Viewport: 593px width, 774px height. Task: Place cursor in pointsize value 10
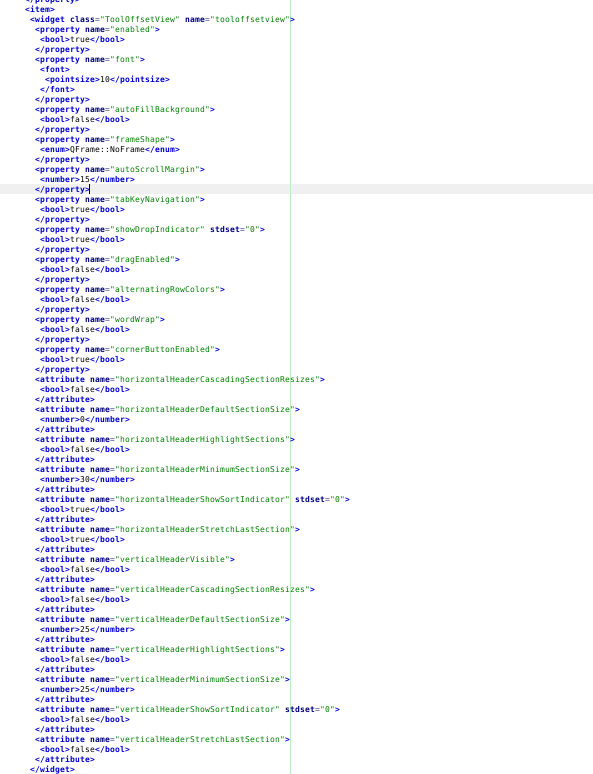coord(105,79)
